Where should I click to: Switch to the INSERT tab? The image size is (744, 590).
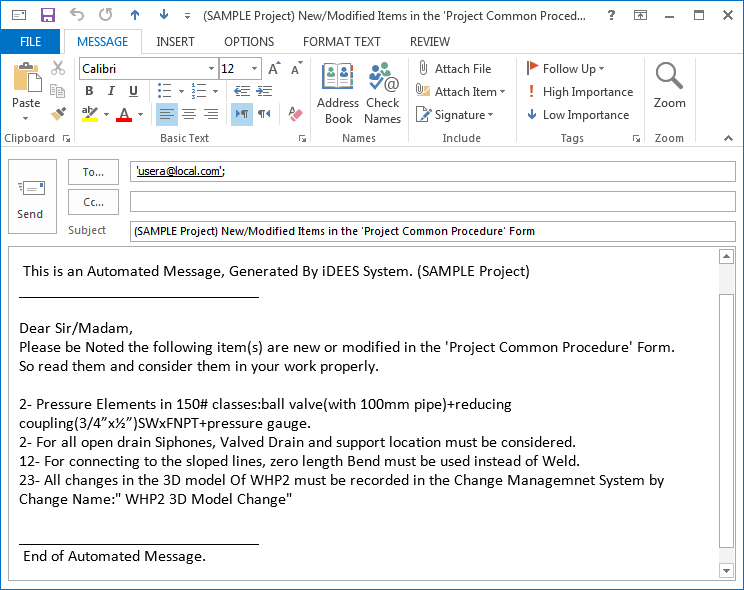point(176,42)
